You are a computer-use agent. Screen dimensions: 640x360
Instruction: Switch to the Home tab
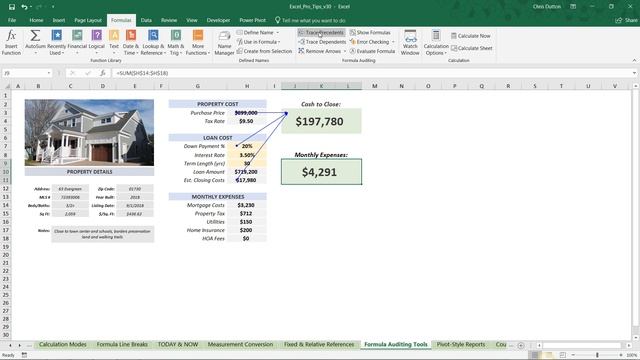36,20
